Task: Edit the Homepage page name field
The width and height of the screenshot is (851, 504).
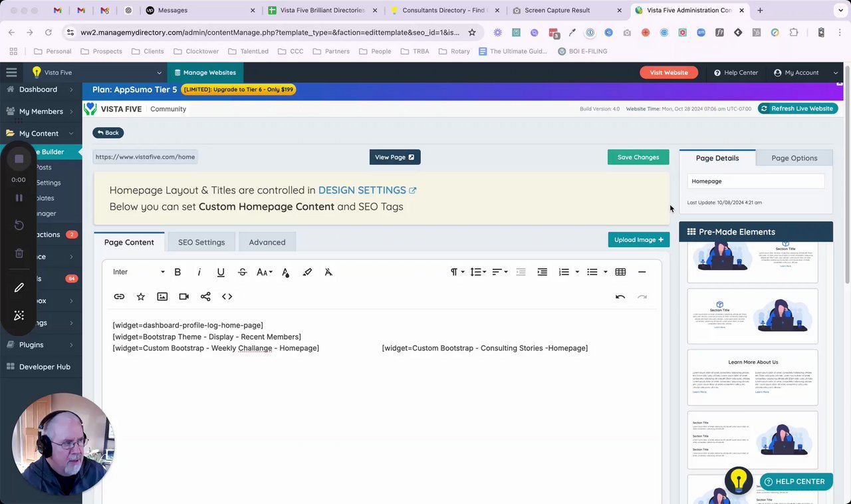Action: pyautogui.click(x=755, y=181)
